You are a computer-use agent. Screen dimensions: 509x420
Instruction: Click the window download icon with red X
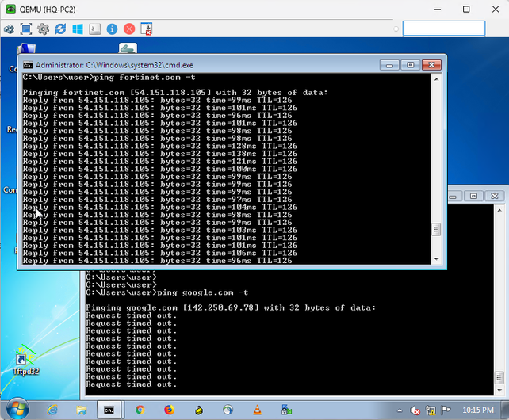[x=147, y=29]
